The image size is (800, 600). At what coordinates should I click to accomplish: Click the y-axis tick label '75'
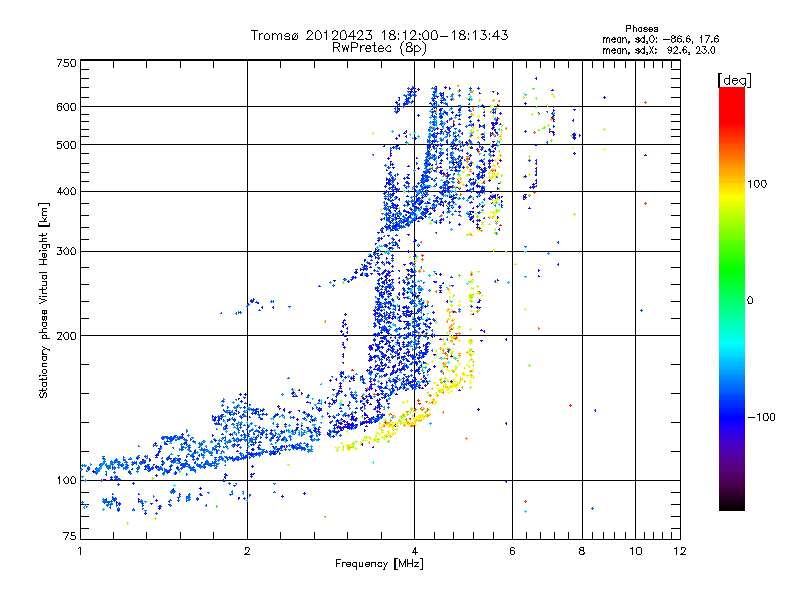click(70, 536)
